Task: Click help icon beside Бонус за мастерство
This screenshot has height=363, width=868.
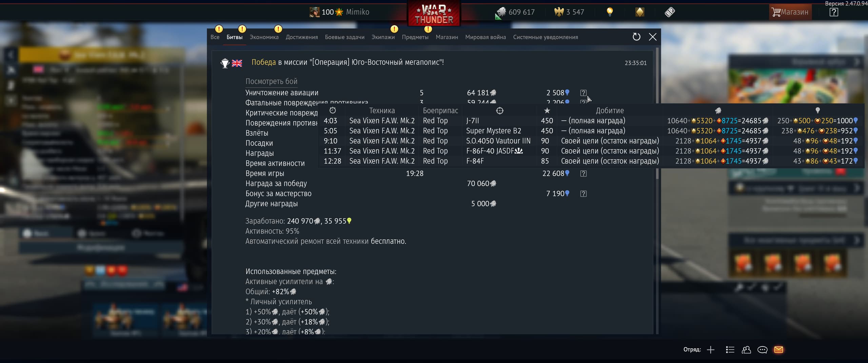Action: 583,194
